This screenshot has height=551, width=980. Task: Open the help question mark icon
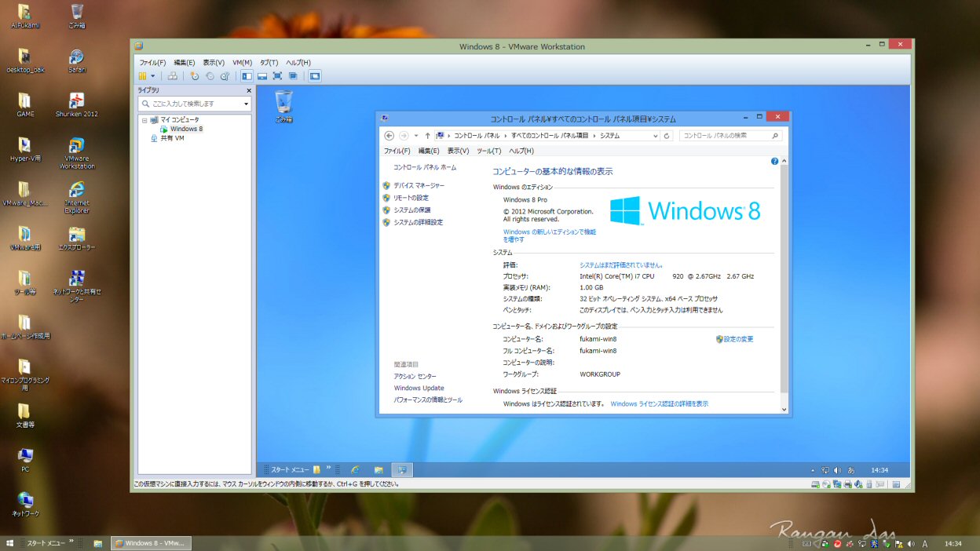(x=774, y=161)
